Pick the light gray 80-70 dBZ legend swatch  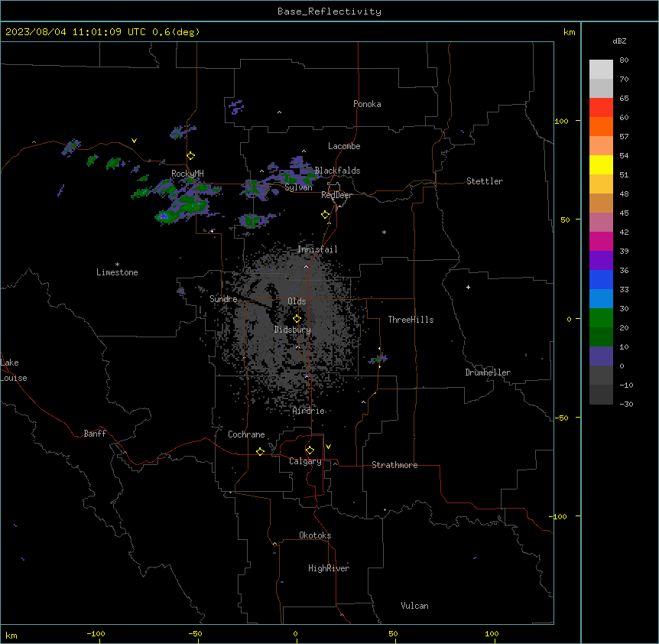601,70
